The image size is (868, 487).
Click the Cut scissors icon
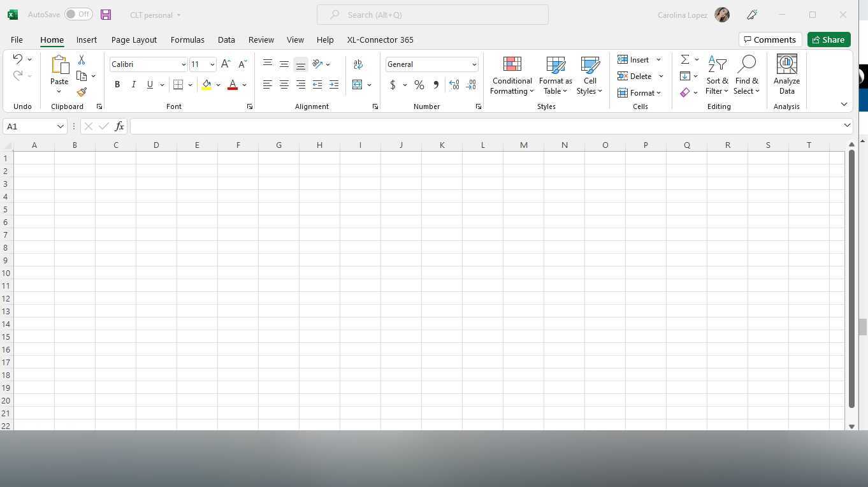click(82, 60)
